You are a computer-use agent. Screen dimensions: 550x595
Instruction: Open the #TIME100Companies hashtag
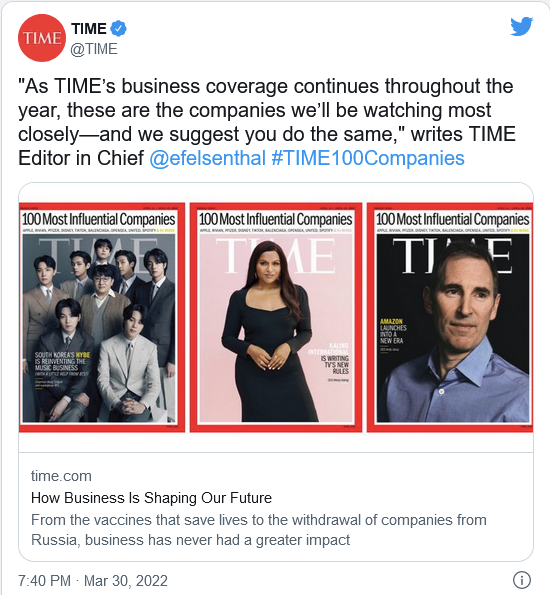(x=368, y=158)
